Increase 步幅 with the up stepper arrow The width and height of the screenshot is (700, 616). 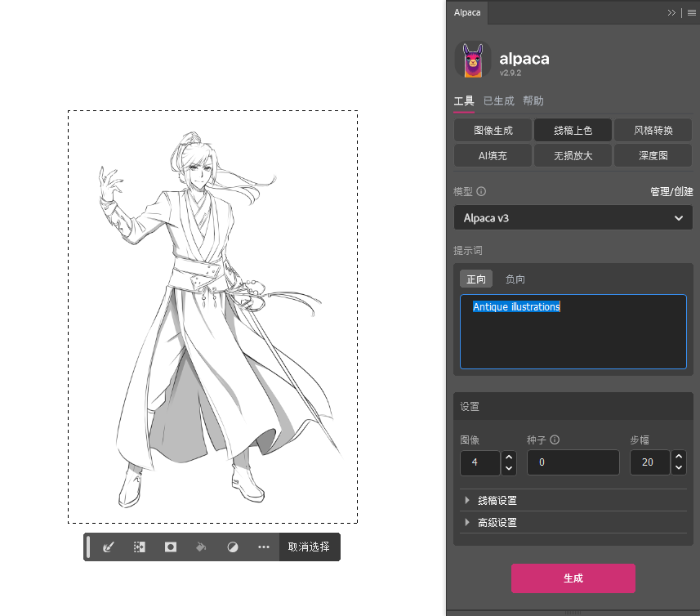678,457
